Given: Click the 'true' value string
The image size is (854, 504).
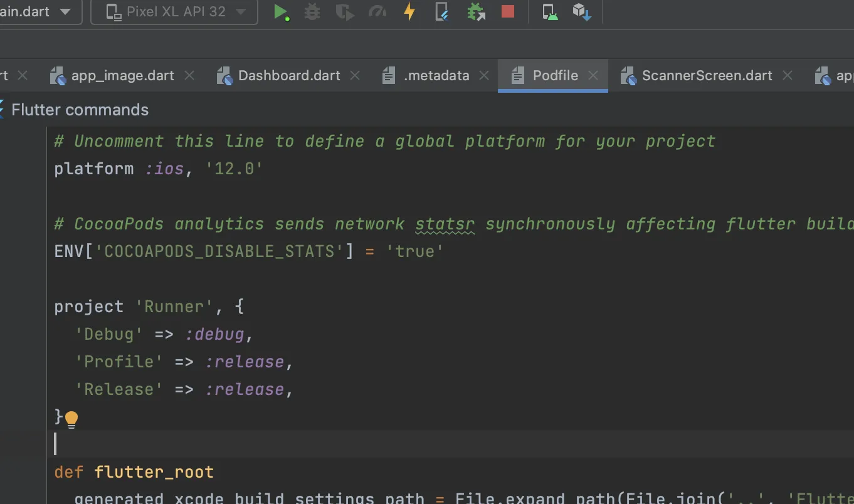Looking at the screenshot, I should [x=414, y=251].
